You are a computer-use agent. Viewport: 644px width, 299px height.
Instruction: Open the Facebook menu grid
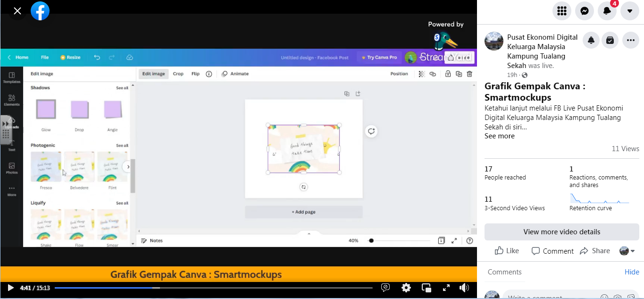[x=561, y=11]
